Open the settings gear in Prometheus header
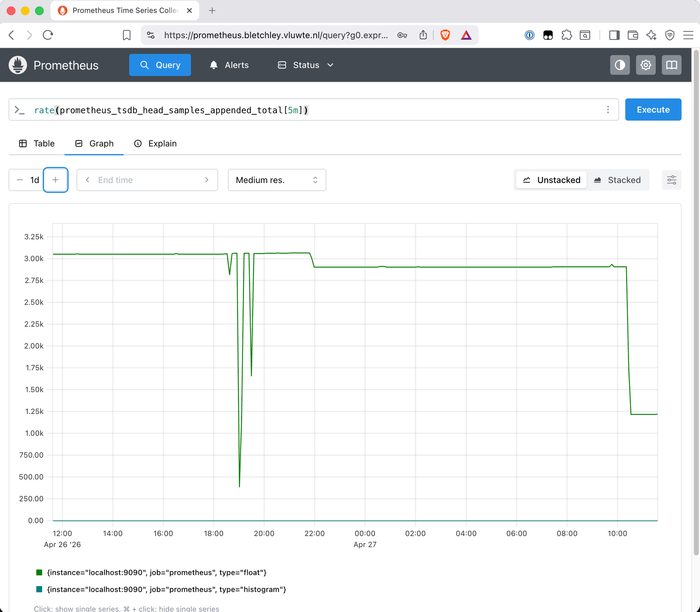Screen dimensions: 700x612 pyautogui.click(x=646, y=65)
